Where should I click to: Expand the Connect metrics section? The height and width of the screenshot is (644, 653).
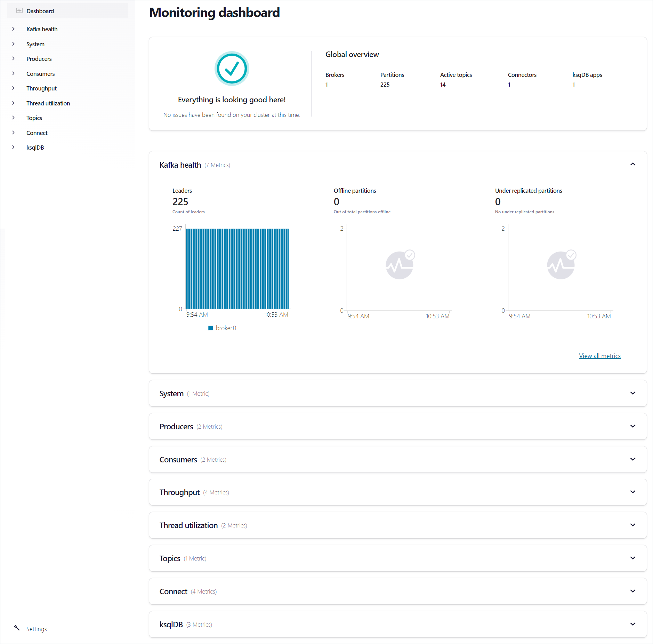click(632, 591)
